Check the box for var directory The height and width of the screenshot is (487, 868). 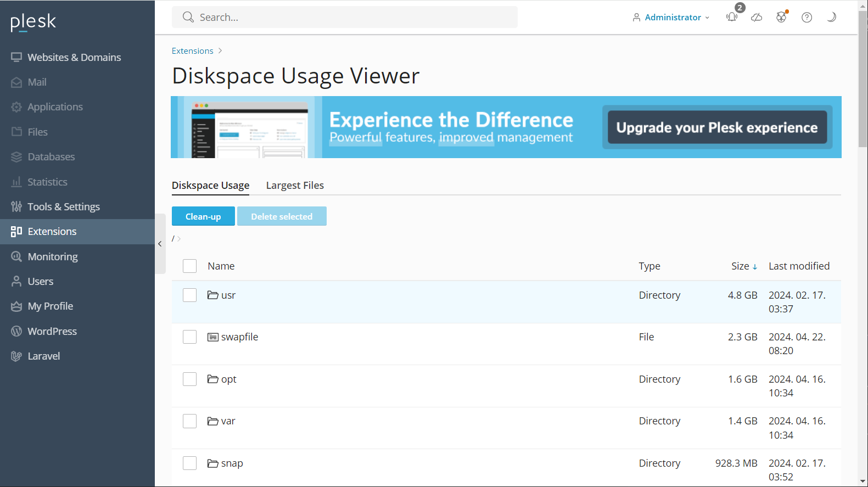(190, 421)
